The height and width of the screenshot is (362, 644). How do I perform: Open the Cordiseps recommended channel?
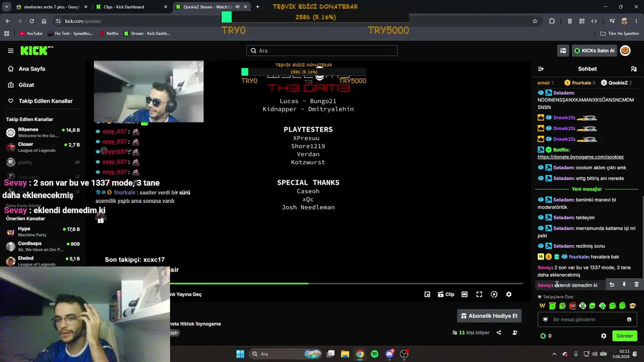43,246
